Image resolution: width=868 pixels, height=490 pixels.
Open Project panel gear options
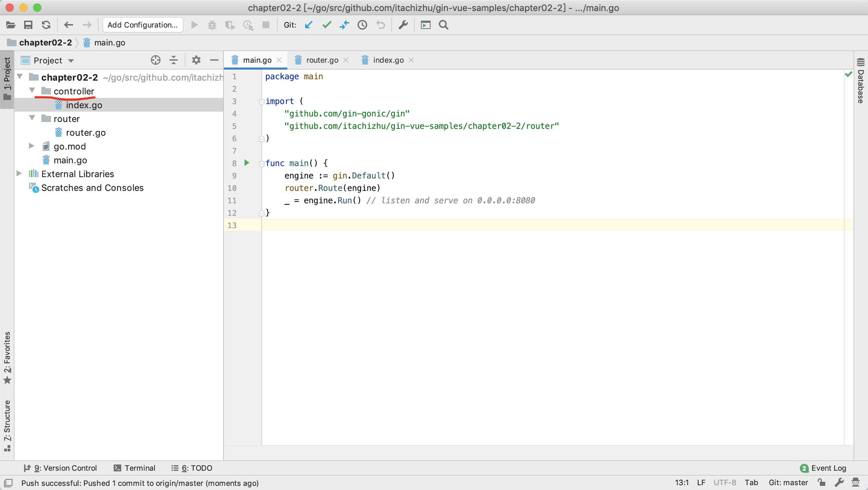[x=196, y=60]
